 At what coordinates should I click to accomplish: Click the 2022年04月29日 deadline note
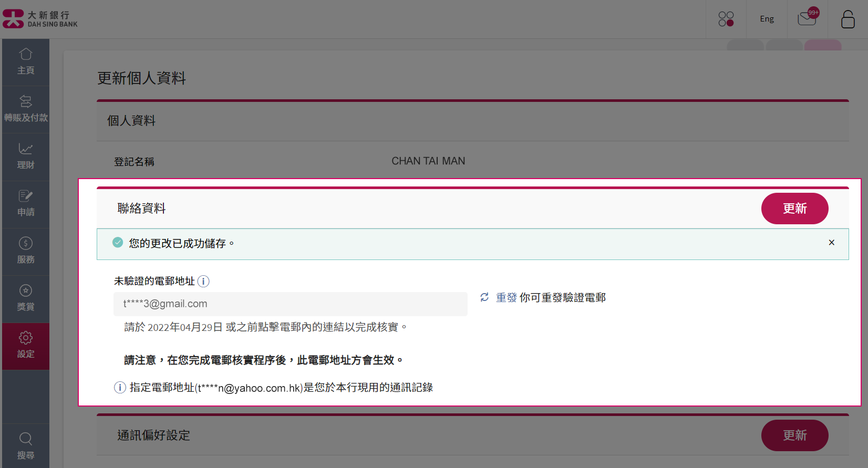pos(266,327)
